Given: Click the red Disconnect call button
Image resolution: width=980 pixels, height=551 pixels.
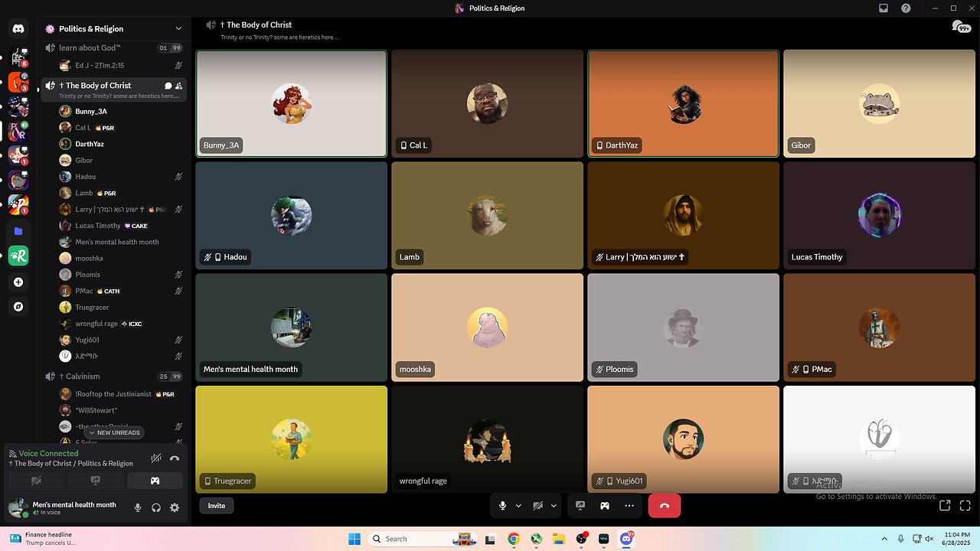Looking at the screenshot, I should pyautogui.click(x=664, y=505).
